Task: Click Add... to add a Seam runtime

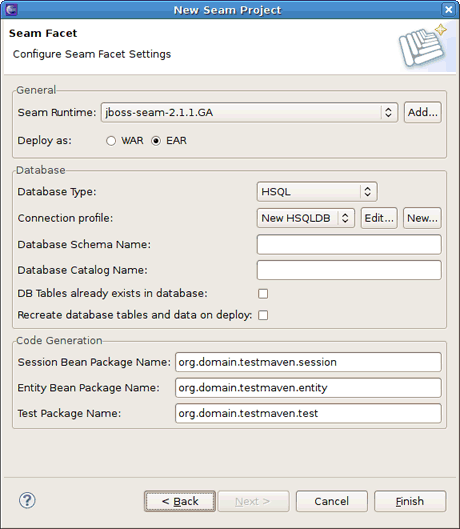Action: coord(423,112)
